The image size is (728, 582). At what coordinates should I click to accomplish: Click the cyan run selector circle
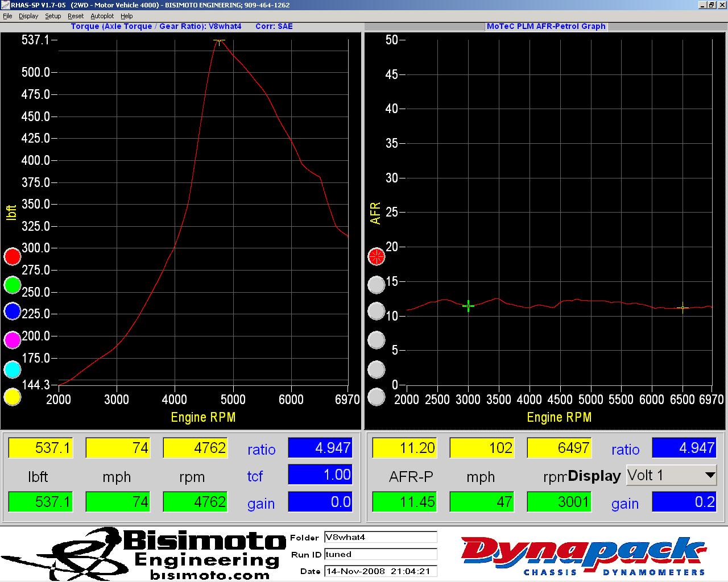coord(13,370)
